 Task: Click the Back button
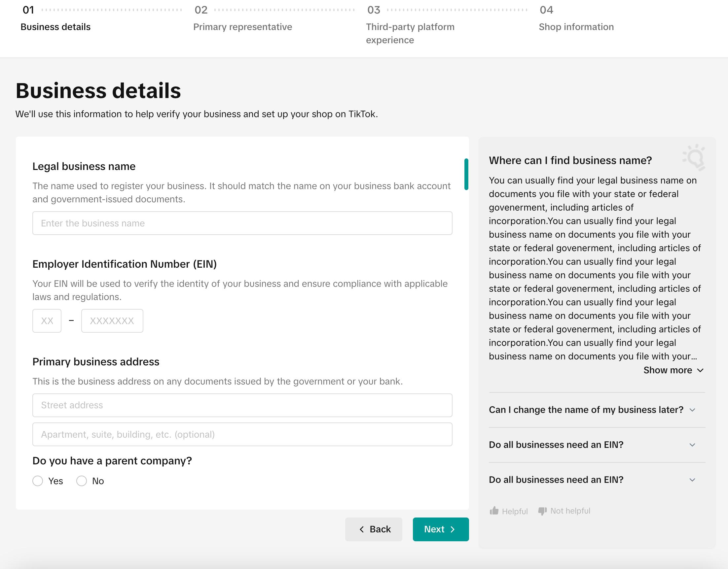pos(373,529)
